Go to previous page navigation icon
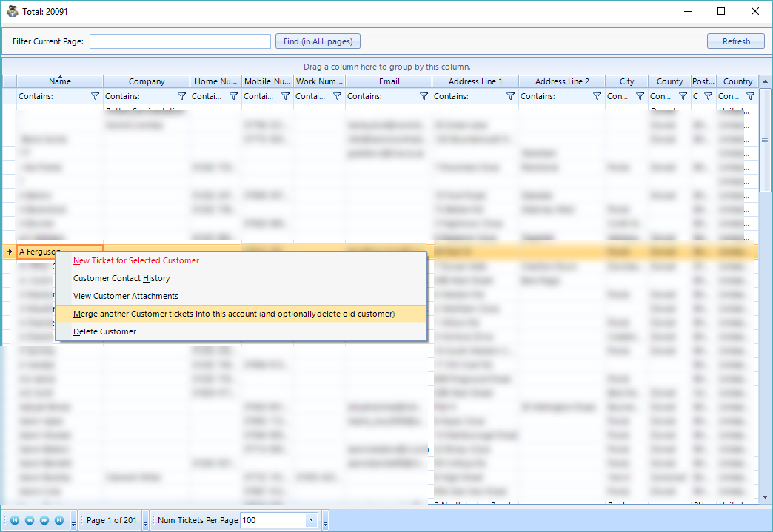Image resolution: width=773 pixels, height=532 pixels. pos(30,520)
